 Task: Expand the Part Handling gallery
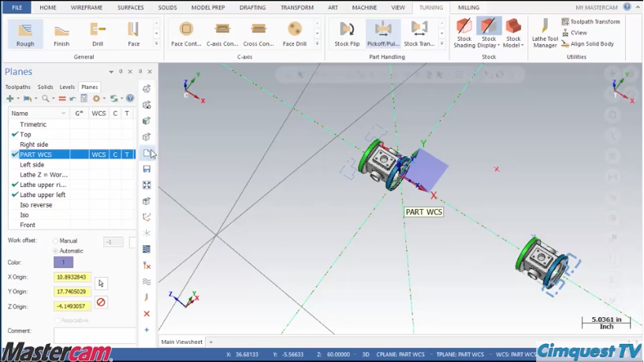(442, 43)
